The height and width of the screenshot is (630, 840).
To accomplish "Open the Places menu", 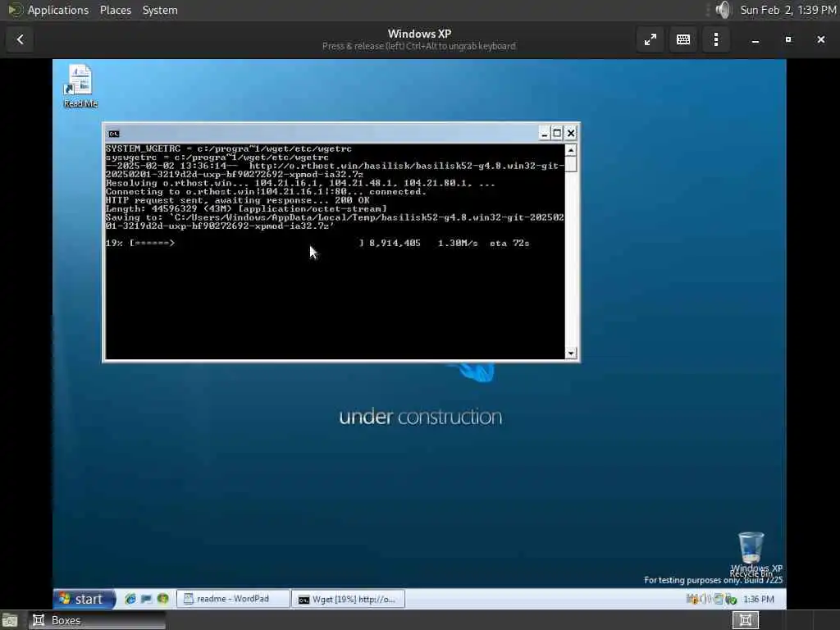I will 116,10.
